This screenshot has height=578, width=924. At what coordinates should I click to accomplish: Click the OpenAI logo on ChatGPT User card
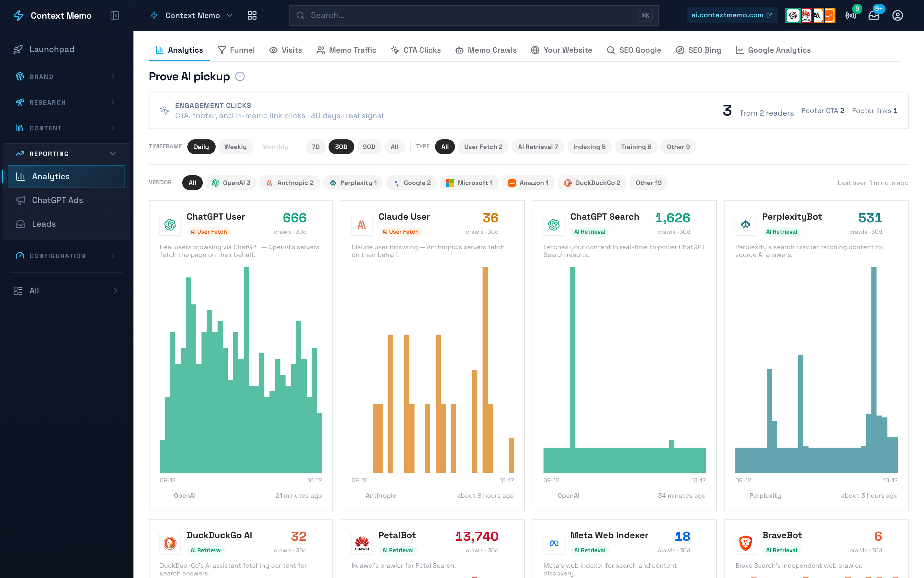[170, 224]
